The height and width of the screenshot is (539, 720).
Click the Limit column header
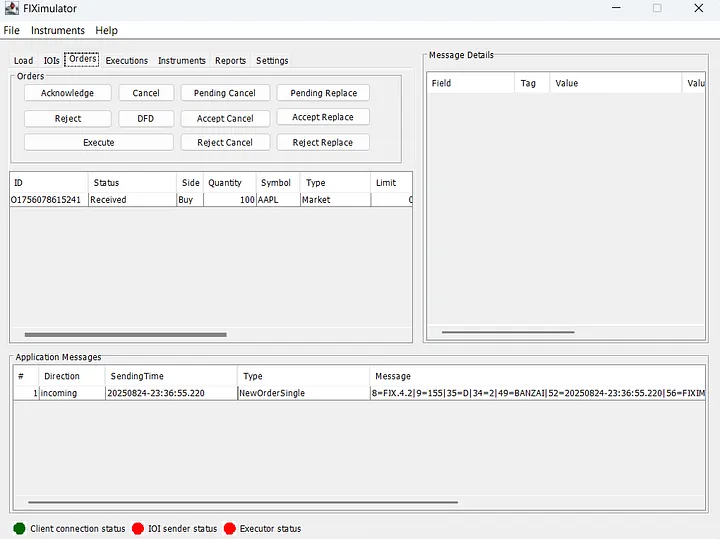(x=391, y=183)
